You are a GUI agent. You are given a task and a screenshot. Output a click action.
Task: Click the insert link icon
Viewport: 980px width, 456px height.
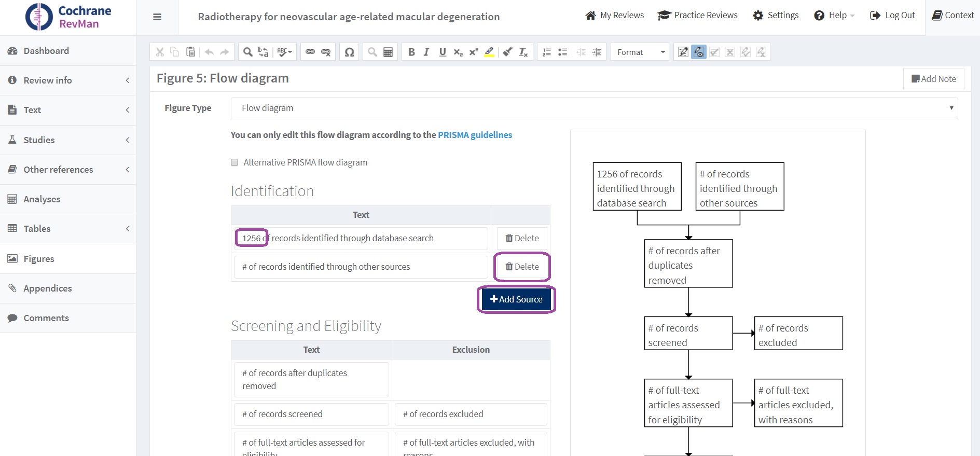310,52
